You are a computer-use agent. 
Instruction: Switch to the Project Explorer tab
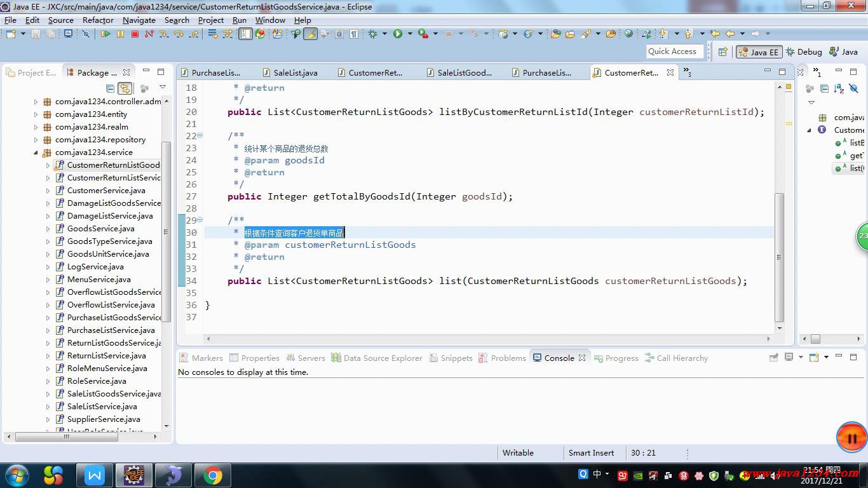point(31,72)
